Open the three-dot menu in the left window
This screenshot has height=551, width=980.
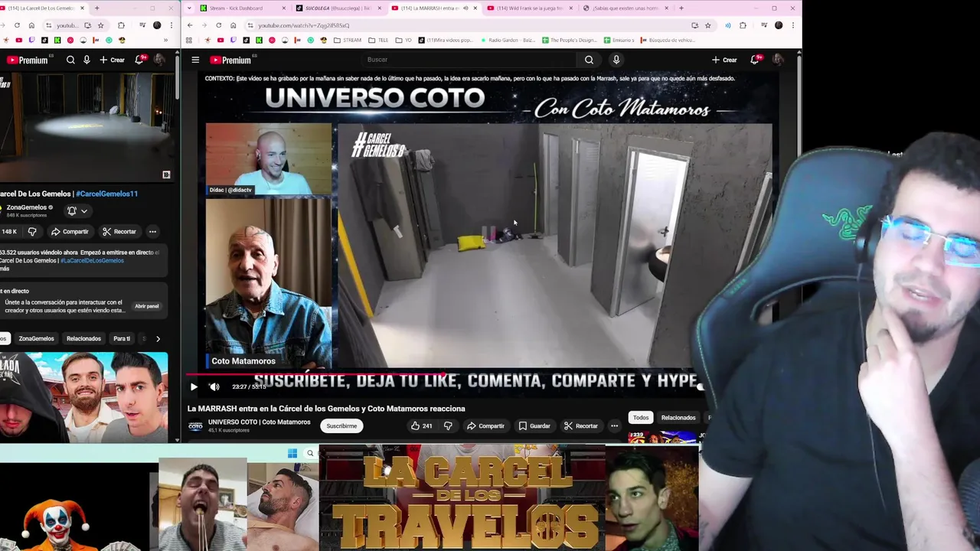pos(152,231)
